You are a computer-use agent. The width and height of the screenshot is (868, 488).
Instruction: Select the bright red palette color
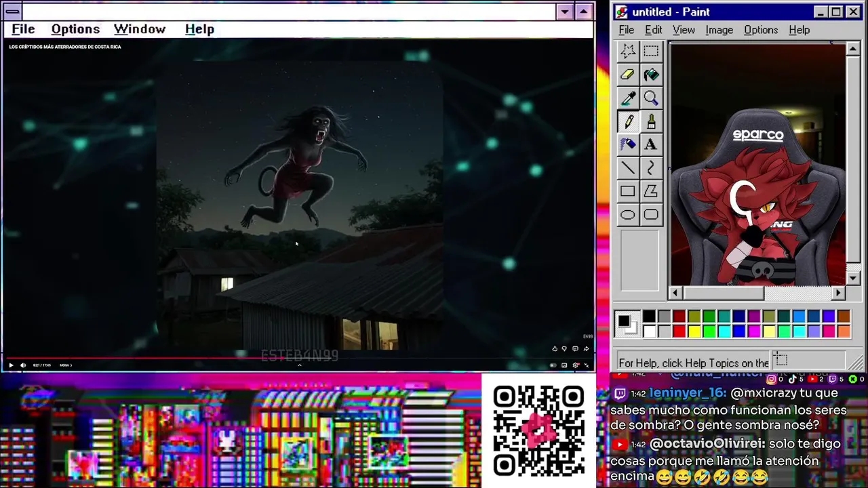click(x=679, y=331)
